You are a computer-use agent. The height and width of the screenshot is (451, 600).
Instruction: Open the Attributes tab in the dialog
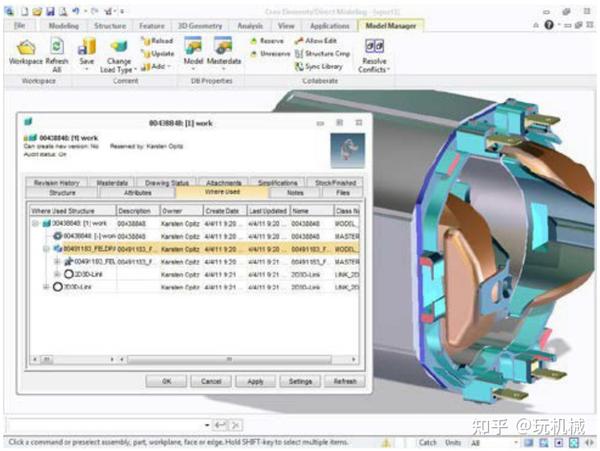pos(137,193)
